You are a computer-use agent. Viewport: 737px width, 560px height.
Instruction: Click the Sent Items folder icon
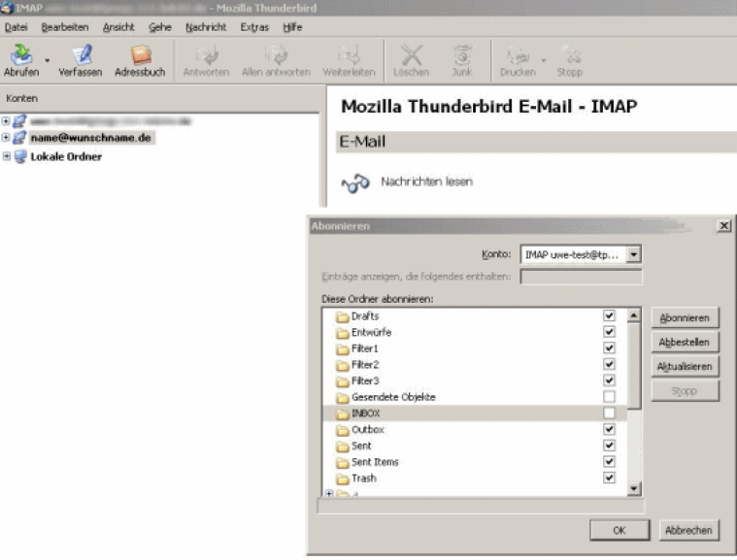click(x=342, y=463)
